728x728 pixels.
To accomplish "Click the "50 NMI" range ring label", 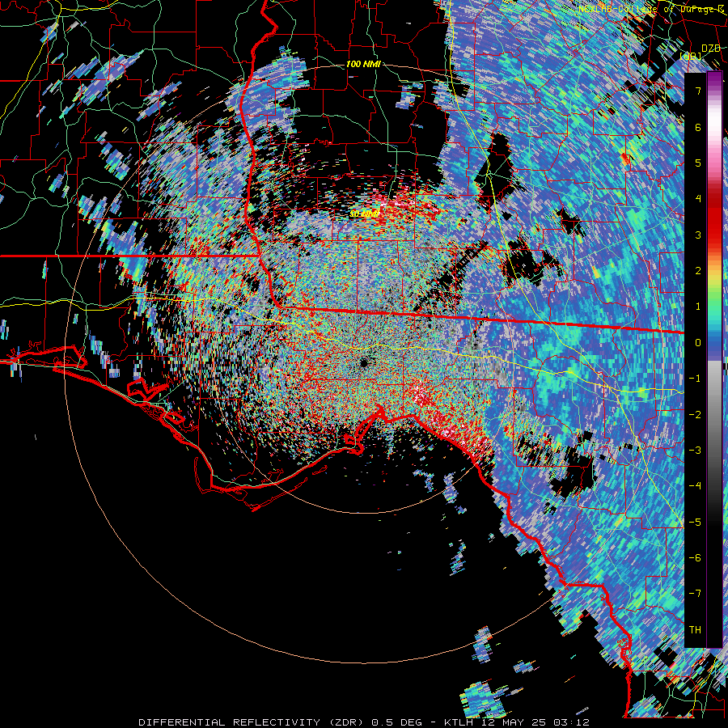I will [x=365, y=214].
